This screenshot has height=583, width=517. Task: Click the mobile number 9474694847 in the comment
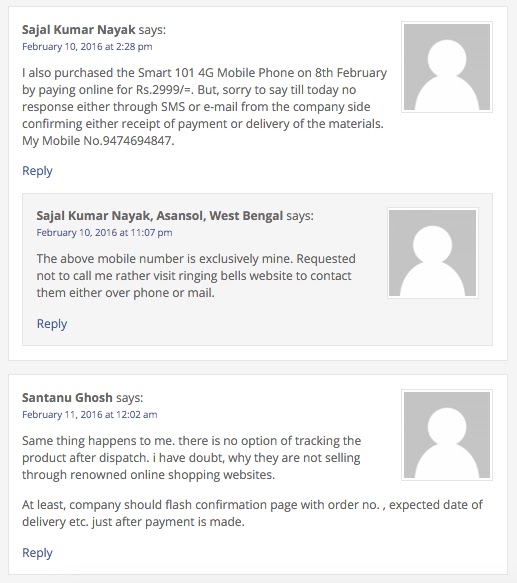pos(137,141)
